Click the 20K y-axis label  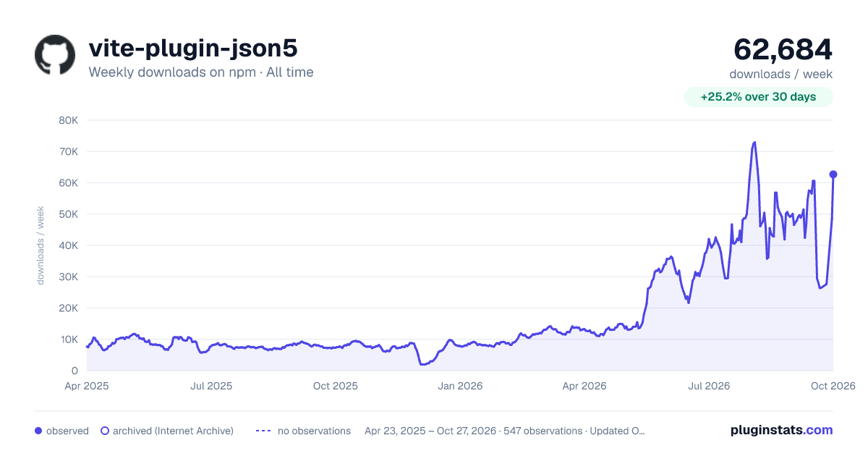68,308
